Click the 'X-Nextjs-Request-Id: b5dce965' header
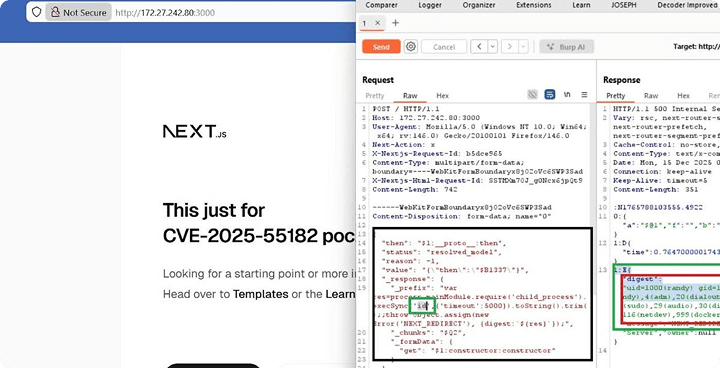Image resolution: width=720 pixels, height=368 pixels. (437, 153)
